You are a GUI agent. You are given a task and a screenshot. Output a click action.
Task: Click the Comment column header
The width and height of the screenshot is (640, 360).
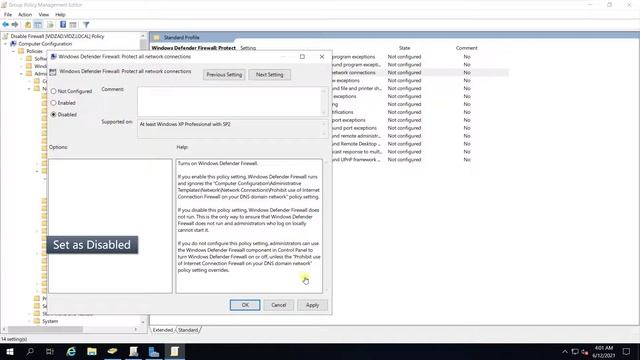[x=467, y=48]
